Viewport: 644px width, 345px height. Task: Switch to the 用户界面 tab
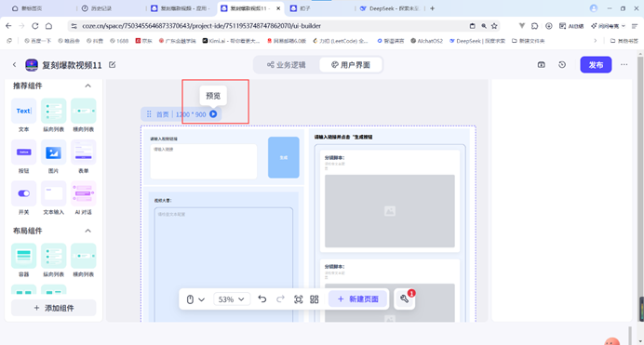coord(351,65)
